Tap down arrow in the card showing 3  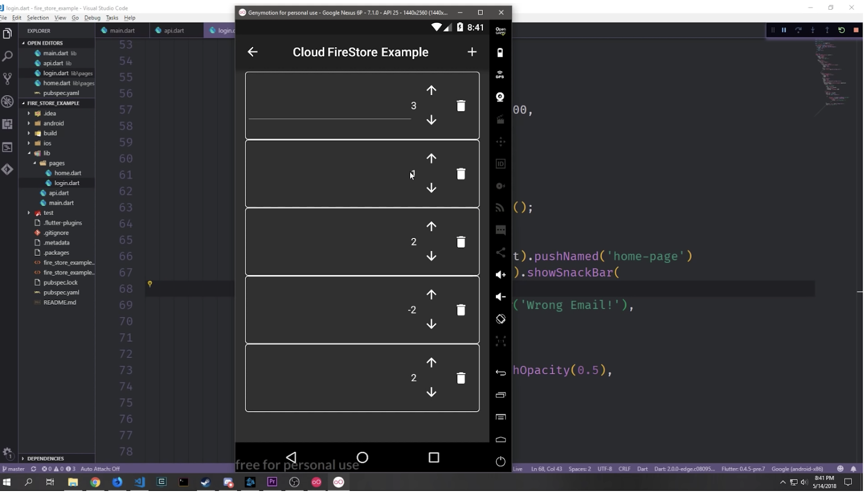tap(431, 120)
